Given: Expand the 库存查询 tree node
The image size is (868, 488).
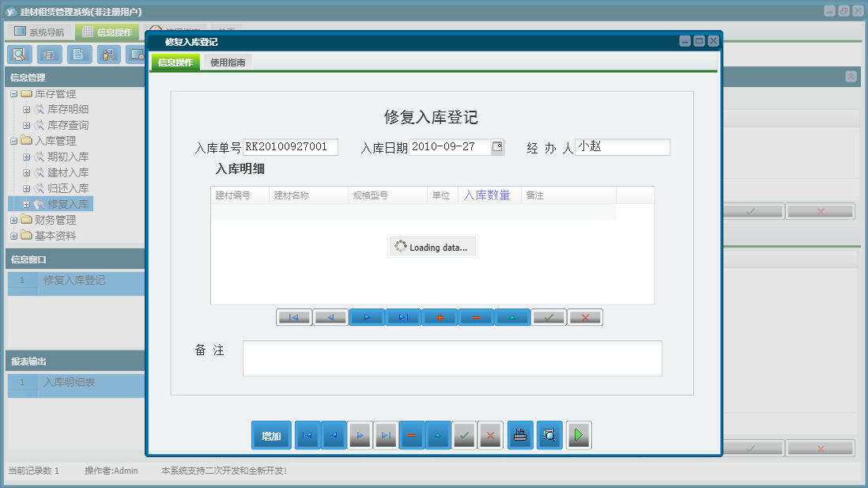Looking at the screenshot, I should click(26, 125).
